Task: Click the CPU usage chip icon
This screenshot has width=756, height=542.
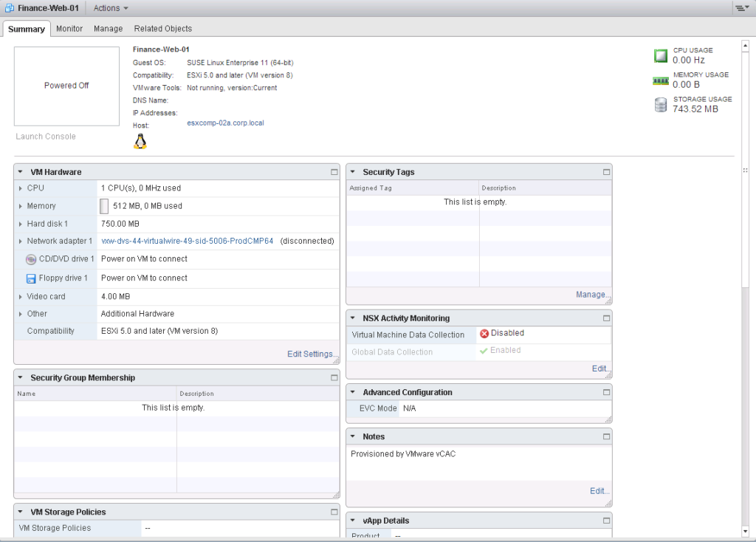Action: click(x=661, y=56)
